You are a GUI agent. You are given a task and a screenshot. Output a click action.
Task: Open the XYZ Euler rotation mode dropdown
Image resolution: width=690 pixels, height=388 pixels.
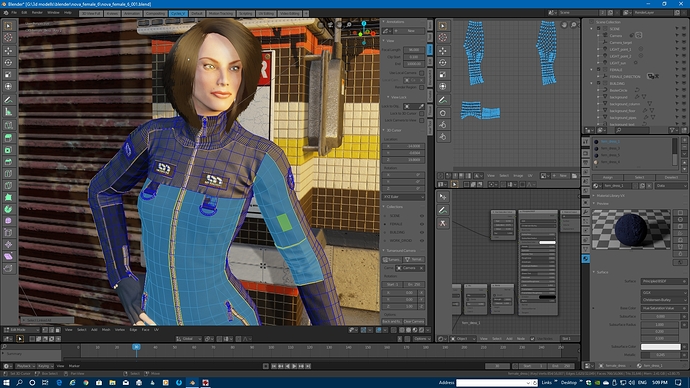[x=404, y=197]
